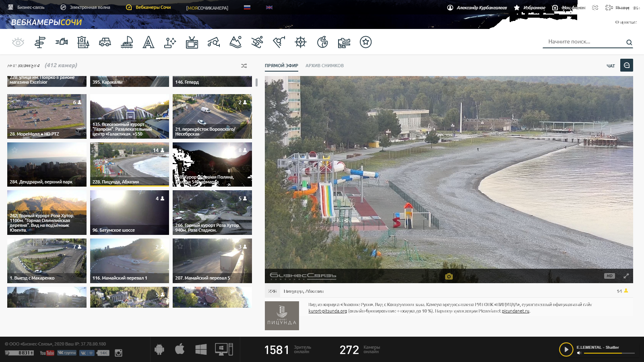Click the ВЕБКАМЕРЫ СОЧИ logo
This screenshot has height=362, width=644.
[46, 23]
